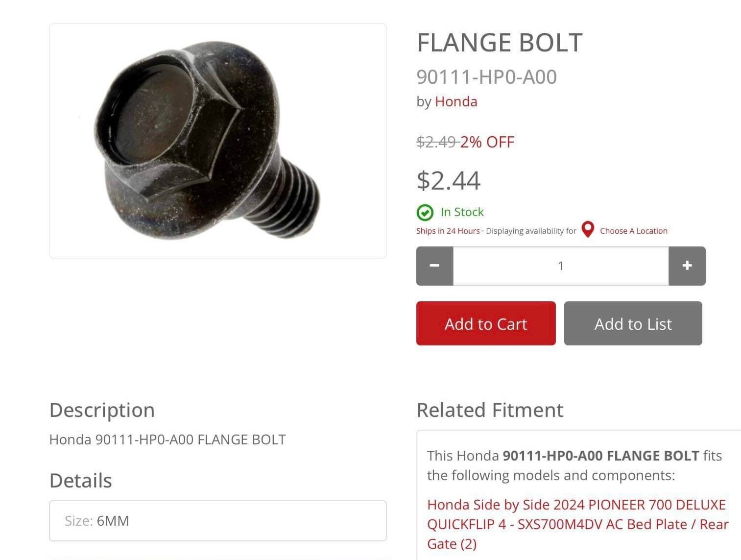
Task: Click the Choose A Location link
Action: point(633,231)
